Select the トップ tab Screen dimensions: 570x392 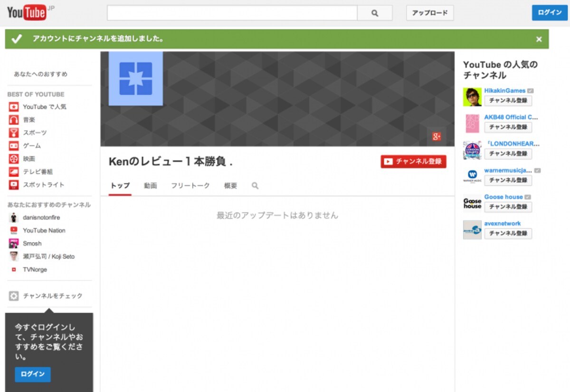[x=120, y=186]
